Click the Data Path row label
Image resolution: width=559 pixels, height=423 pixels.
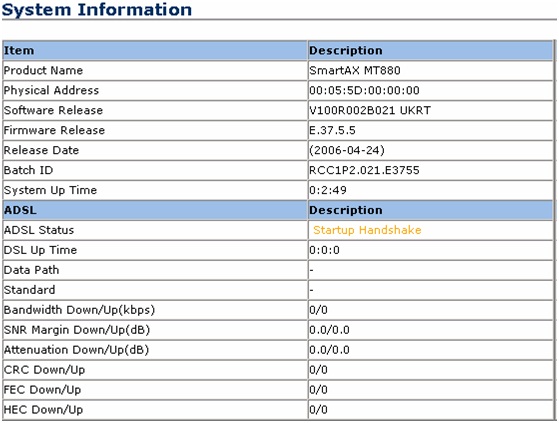(31, 270)
